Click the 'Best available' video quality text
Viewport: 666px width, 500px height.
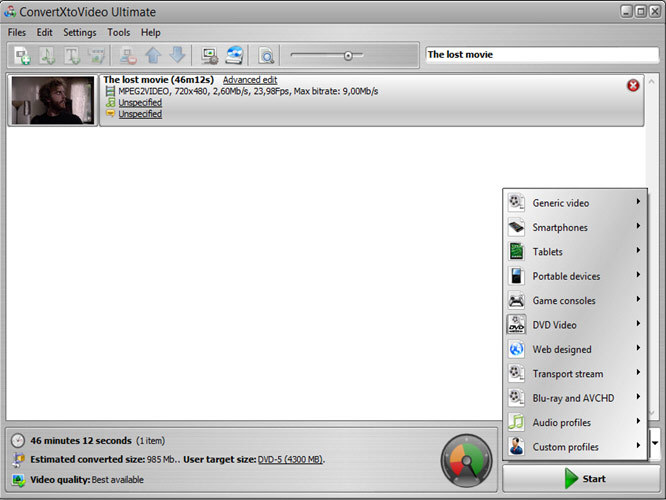[x=118, y=480]
